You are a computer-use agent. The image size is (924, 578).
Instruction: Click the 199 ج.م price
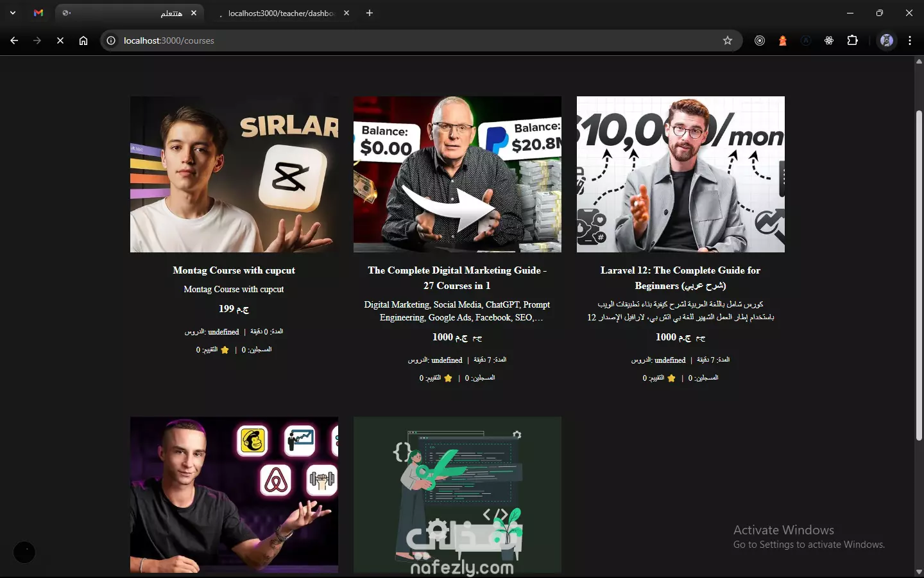pyautogui.click(x=234, y=309)
